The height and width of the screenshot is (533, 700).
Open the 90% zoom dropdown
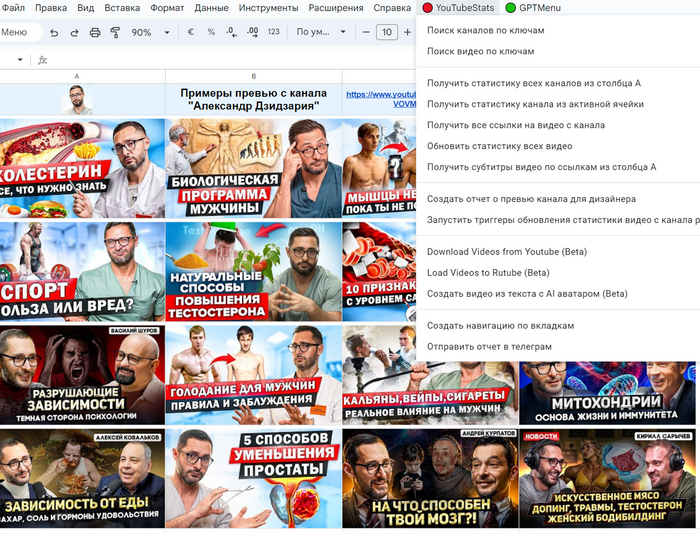[150, 33]
